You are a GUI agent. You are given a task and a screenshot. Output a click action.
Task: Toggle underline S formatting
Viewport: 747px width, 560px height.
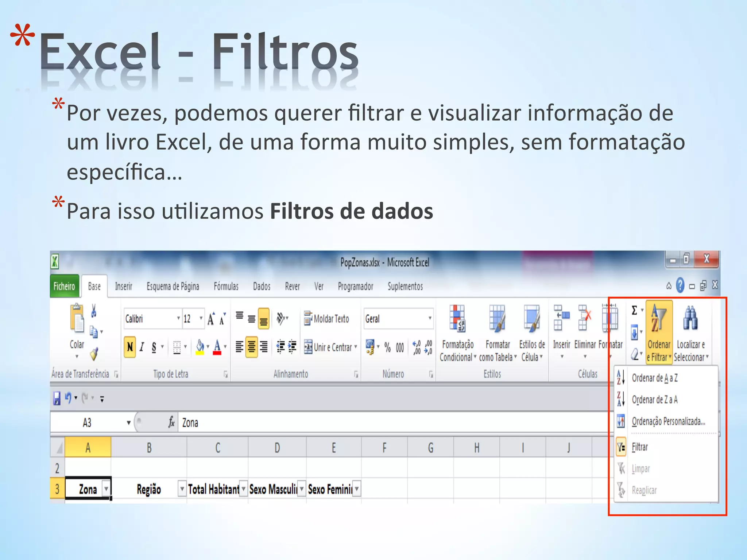point(154,347)
